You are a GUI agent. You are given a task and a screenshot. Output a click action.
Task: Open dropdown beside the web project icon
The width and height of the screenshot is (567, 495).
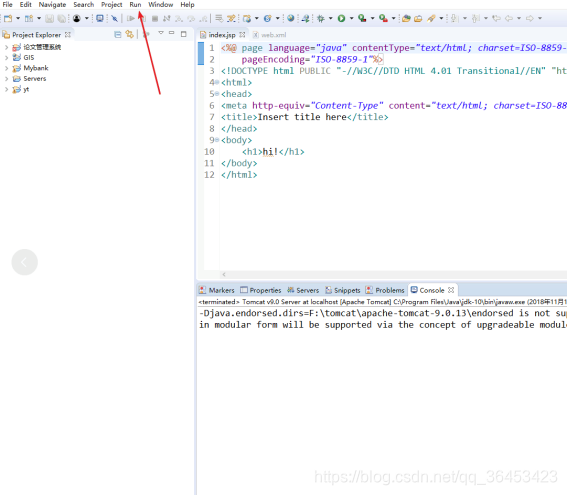(x=257, y=18)
